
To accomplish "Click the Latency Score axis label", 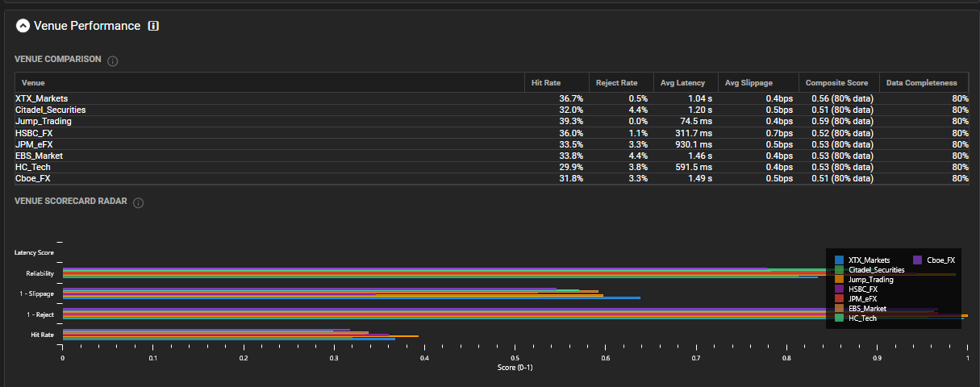I will click(x=34, y=252).
